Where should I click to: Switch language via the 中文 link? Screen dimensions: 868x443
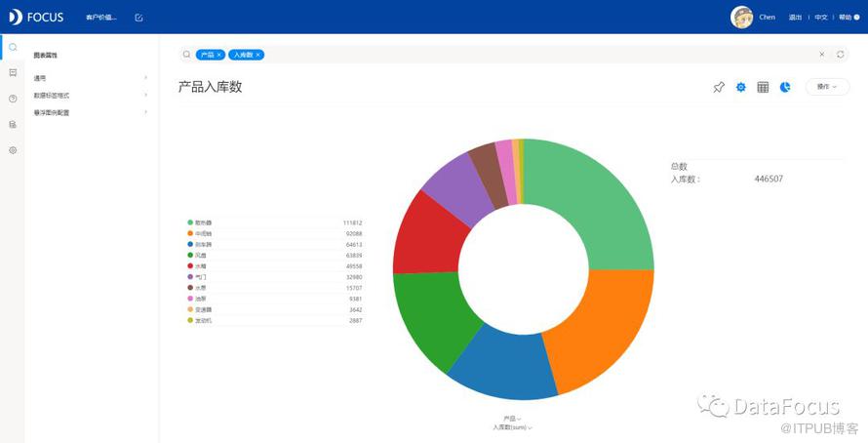[x=821, y=18]
